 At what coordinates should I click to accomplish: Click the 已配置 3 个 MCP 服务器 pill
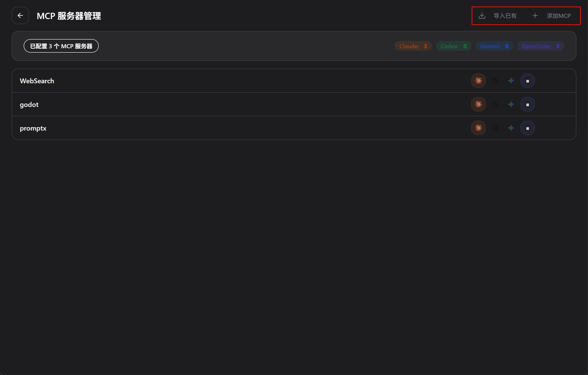(x=61, y=46)
